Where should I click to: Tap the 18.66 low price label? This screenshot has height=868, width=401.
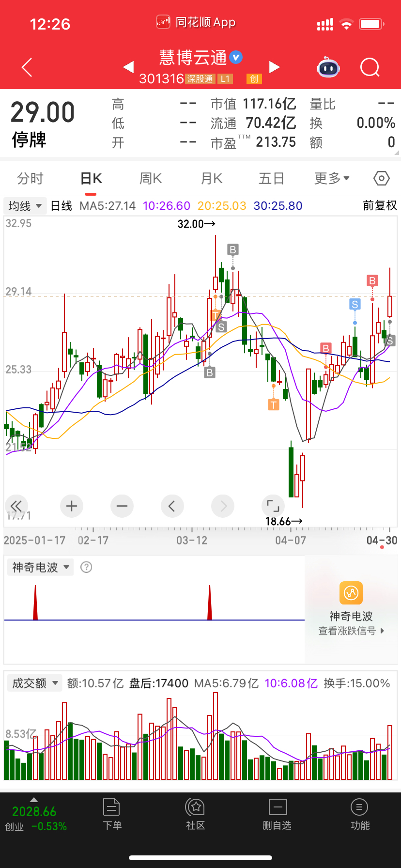point(284,521)
